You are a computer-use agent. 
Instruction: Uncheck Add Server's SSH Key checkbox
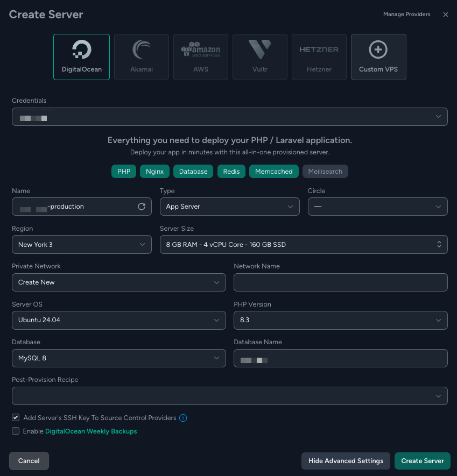(16, 418)
